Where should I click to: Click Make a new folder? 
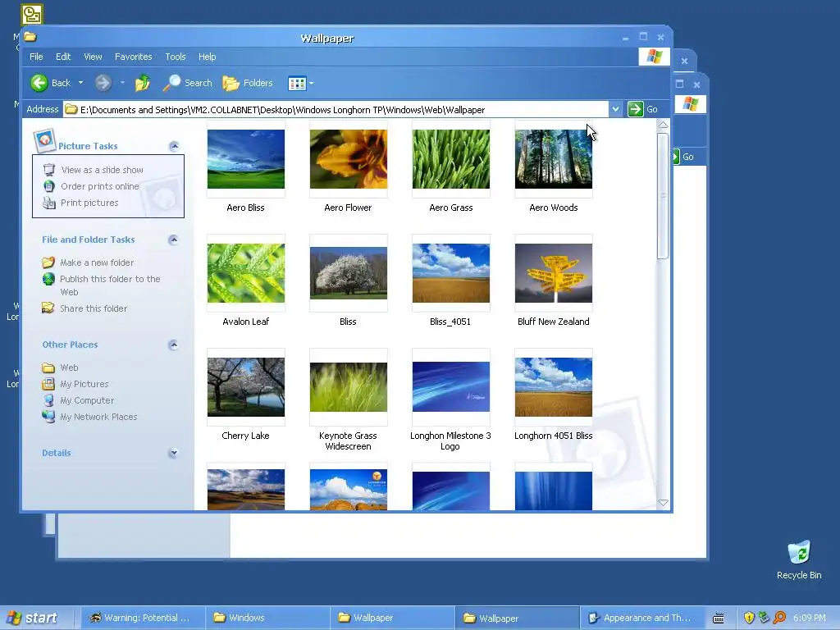point(97,262)
